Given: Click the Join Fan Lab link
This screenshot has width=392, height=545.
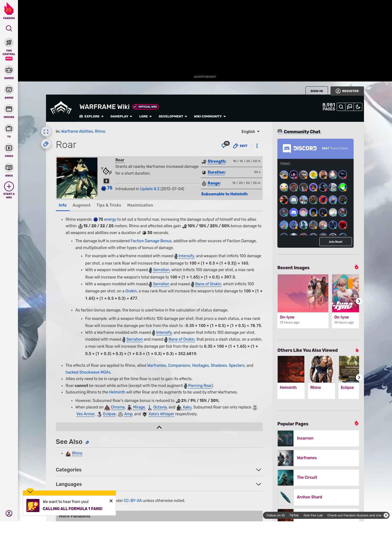Looking at the screenshot, I should point(313,515).
